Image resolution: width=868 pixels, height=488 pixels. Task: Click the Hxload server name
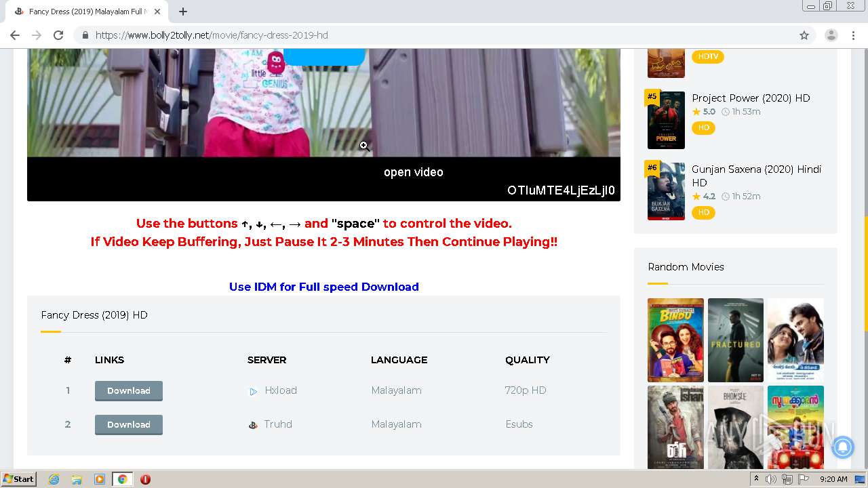coord(281,390)
